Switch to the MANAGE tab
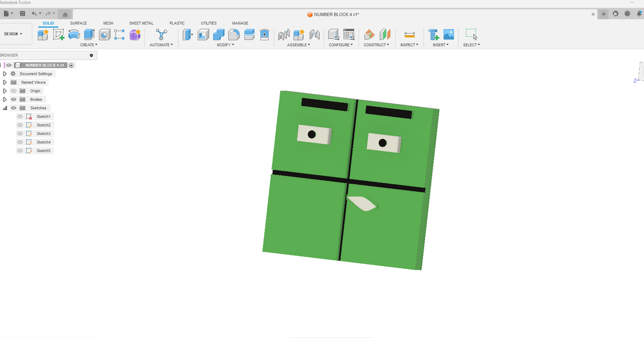 click(240, 23)
